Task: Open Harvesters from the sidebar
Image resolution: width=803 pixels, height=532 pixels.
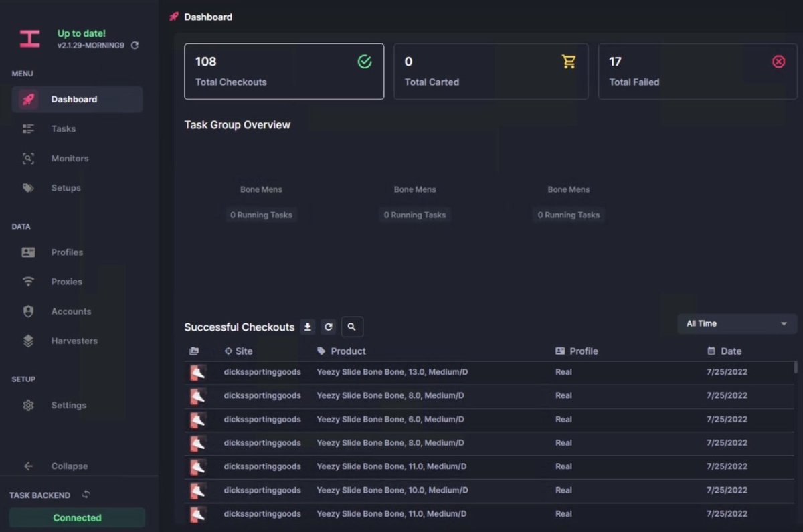Action: coord(74,341)
